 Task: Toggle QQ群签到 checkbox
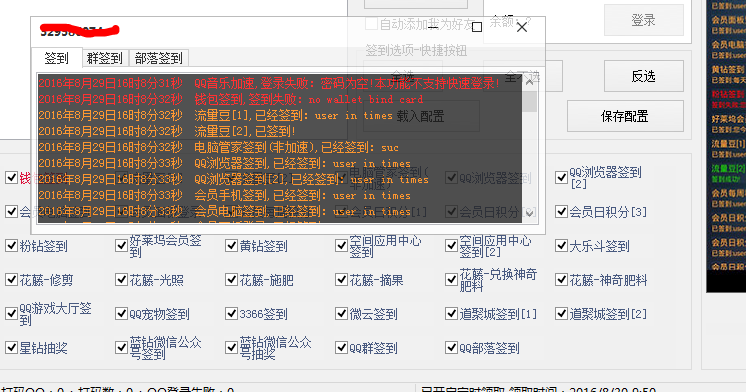[341, 348]
